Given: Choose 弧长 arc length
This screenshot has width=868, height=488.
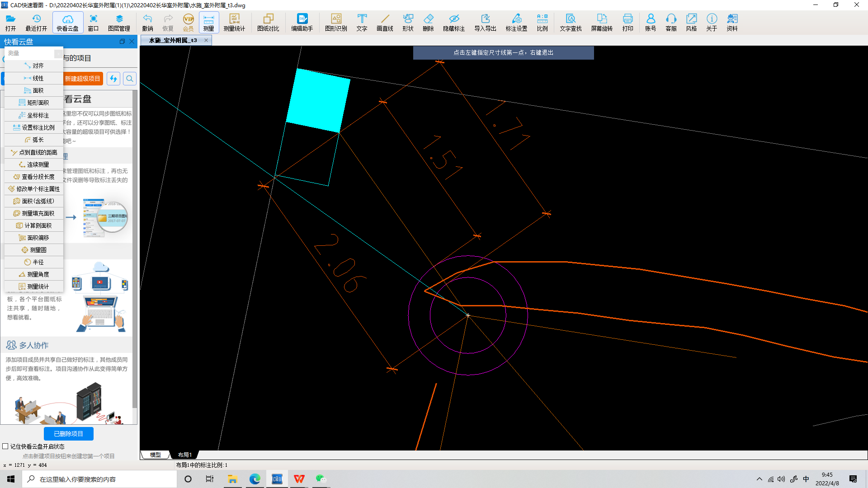Looking at the screenshot, I should (x=34, y=140).
